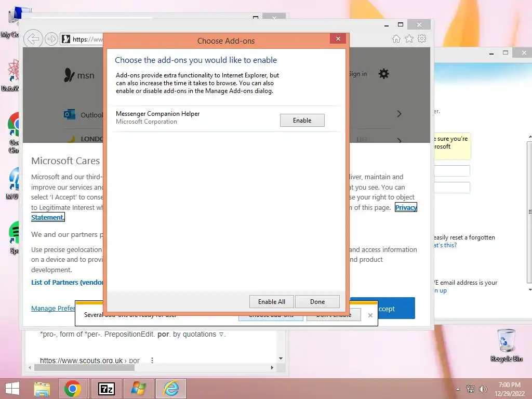The height and width of the screenshot is (399, 532).
Task: Expand the quotations triangle in back browser
Action: 221,335
